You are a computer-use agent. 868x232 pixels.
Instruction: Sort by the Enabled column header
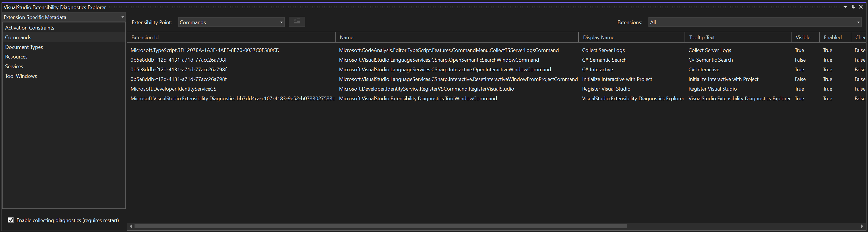click(835, 37)
